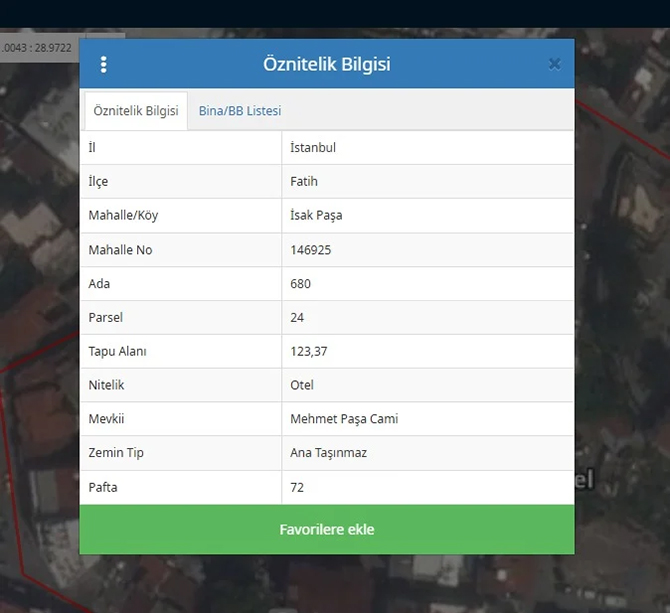Select the Fatih district value
Image resolution: width=670 pixels, height=613 pixels.
click(304, 182)
